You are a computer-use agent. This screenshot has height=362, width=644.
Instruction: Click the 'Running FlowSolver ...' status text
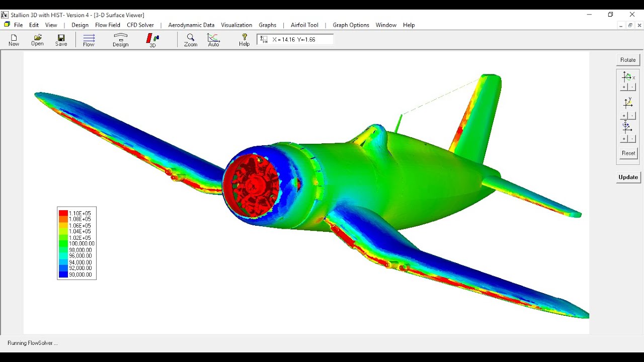(33, 343)
